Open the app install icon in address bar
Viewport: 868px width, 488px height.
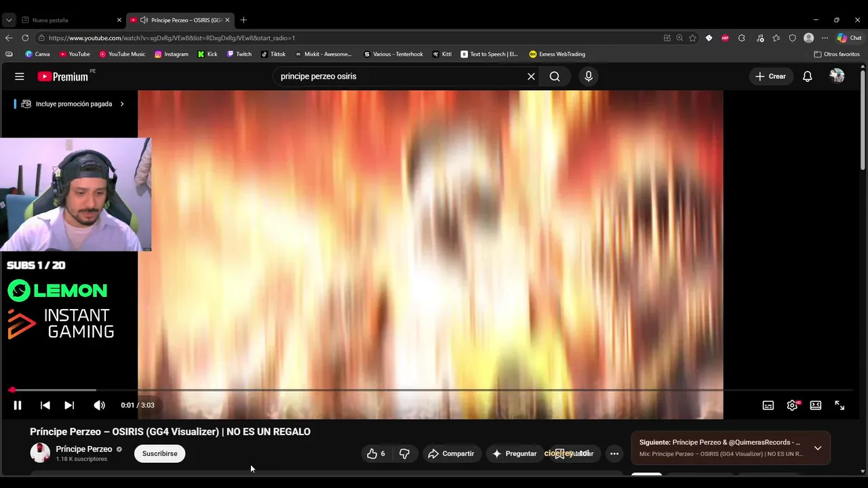coord(667,38)
